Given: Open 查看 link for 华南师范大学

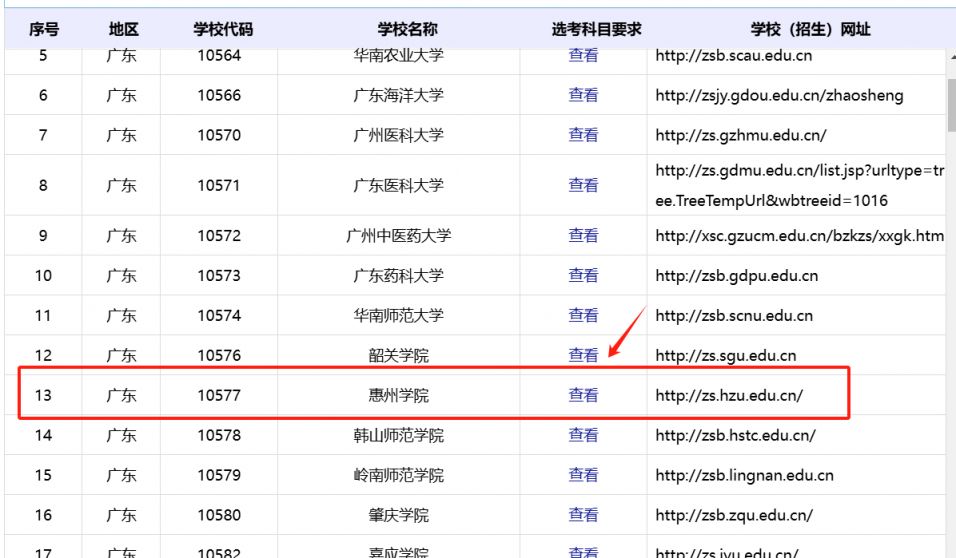Looking at the screenshot, I should pos(583,315).
